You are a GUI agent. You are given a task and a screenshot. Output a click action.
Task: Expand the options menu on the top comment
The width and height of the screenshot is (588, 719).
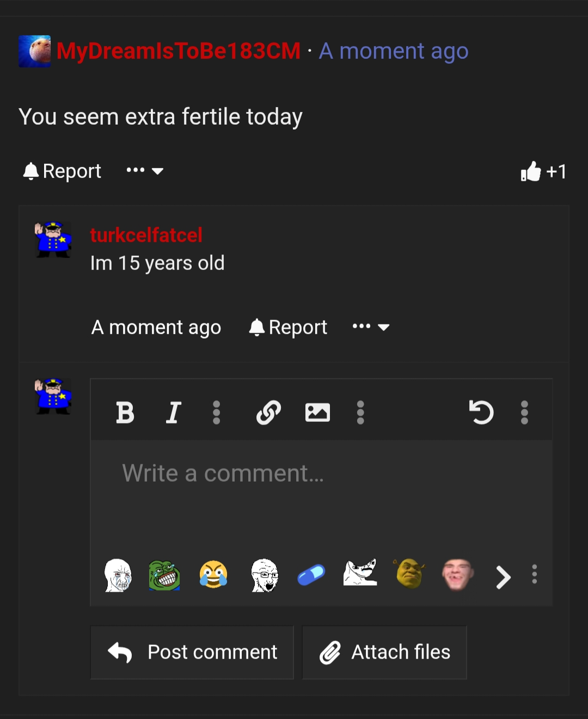144,170
